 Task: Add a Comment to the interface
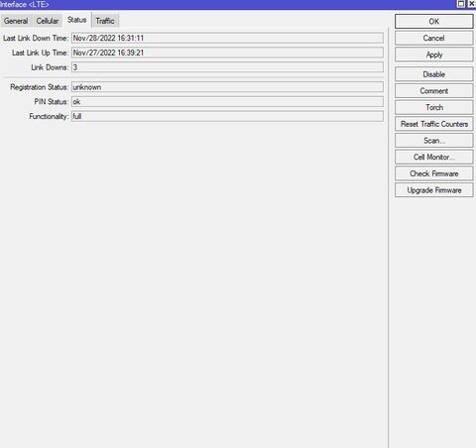pyautogui.click(x=433, y=91)
